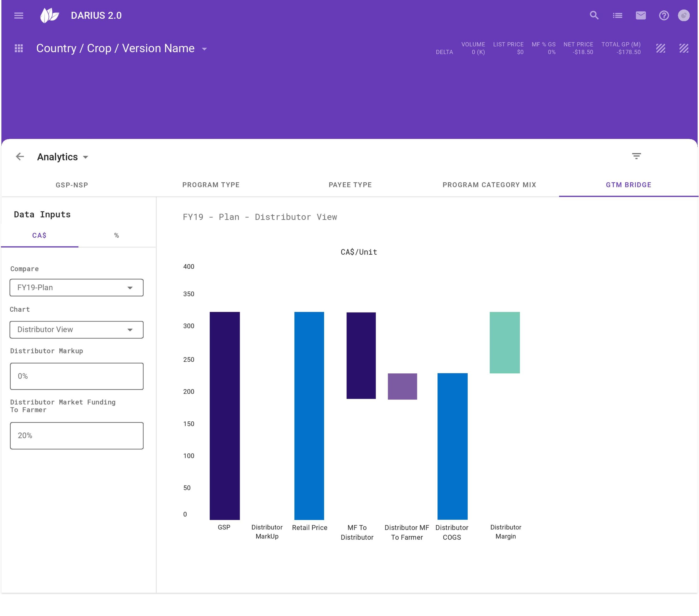Switch Data Inputs to CA$ mode

pyautogui.click(x=39, y=235)
